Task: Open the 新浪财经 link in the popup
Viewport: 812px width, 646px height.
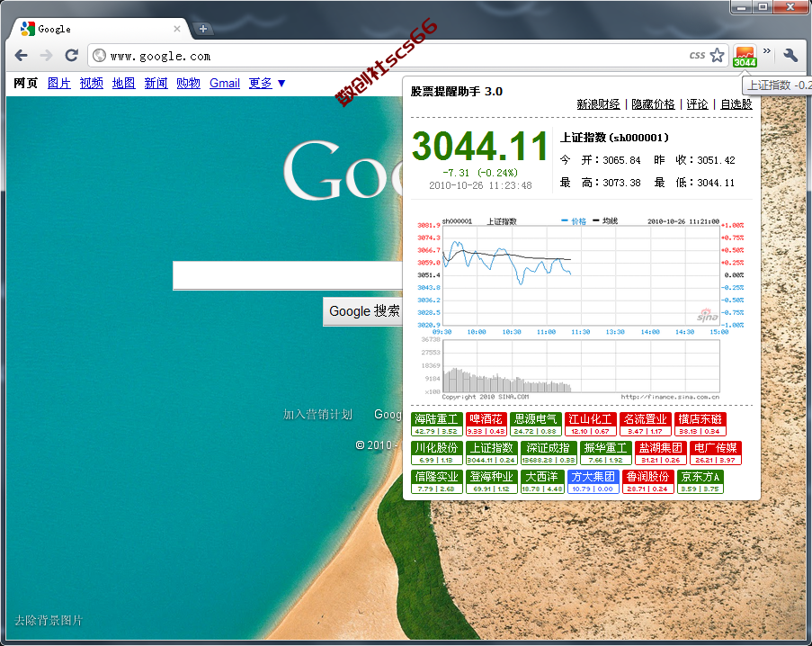Action: (x=598, y=104)
